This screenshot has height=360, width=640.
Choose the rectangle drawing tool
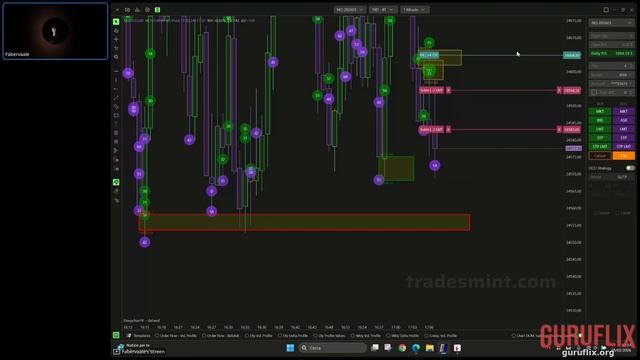116,115
